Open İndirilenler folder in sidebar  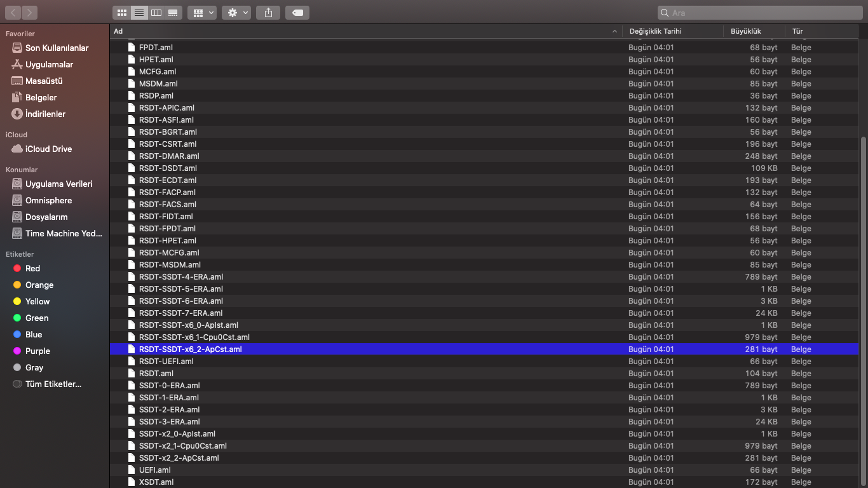pyautogui.click(x=45, y=114)
